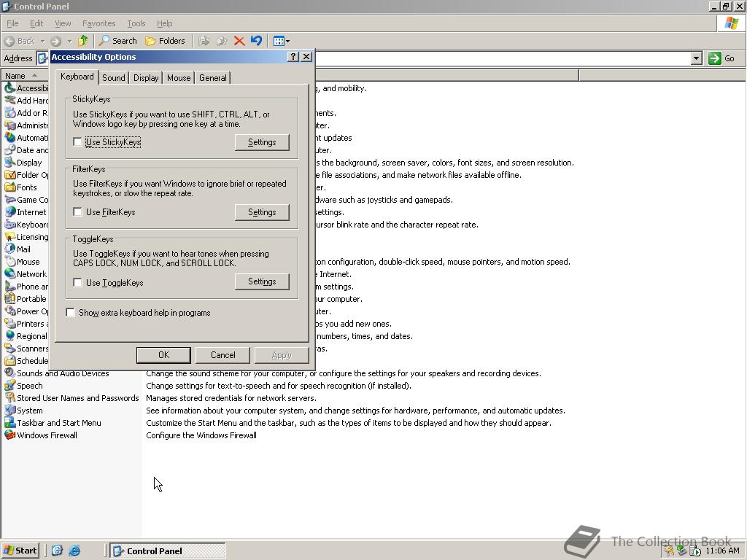Open the View menu
Viewport: 747px width, 560px height.
pos(63,23)
